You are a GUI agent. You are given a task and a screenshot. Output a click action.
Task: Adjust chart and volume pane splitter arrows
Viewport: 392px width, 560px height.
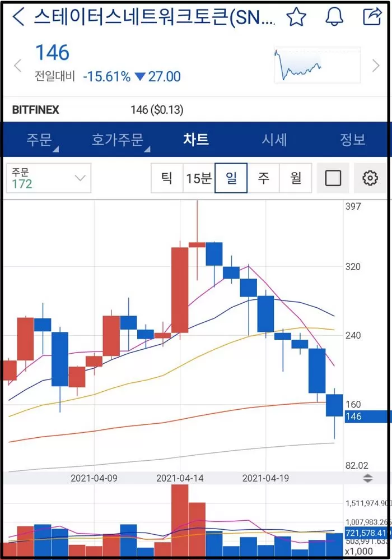click(x=368, y=478)
